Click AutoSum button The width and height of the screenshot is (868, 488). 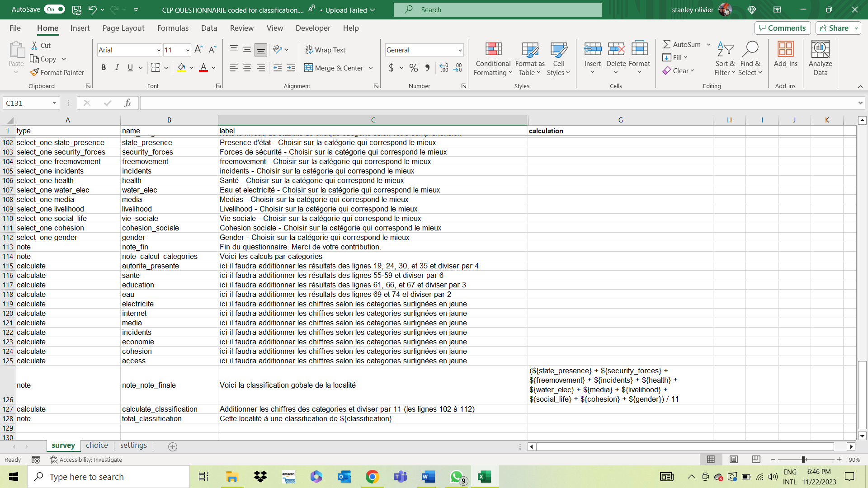pos(682,44)
